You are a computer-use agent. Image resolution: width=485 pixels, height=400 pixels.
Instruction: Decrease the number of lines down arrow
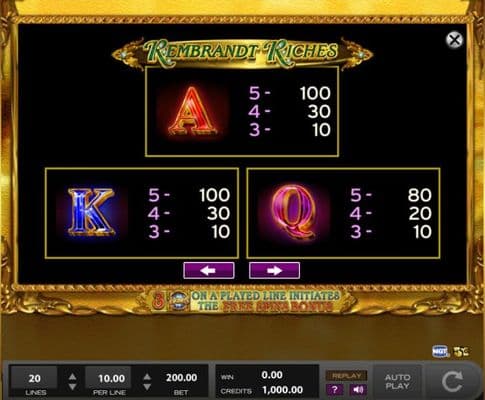pyautogui.click(x=72, y=387)
